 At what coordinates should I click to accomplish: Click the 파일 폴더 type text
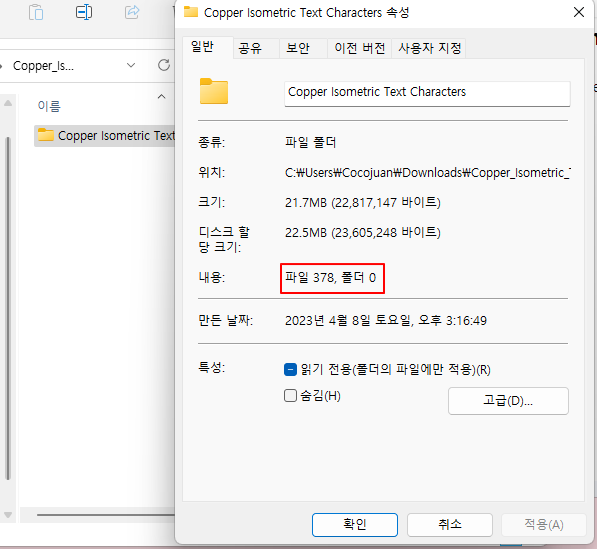coord(311,143)
